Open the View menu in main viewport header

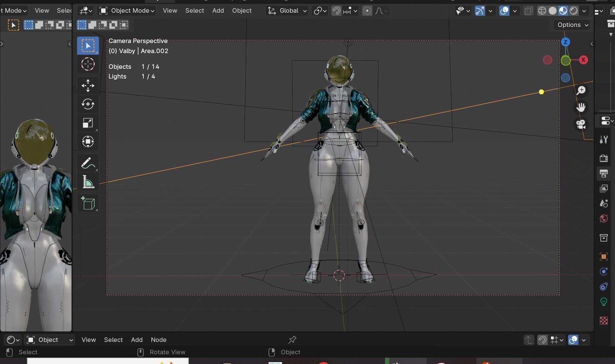[170, 11]
